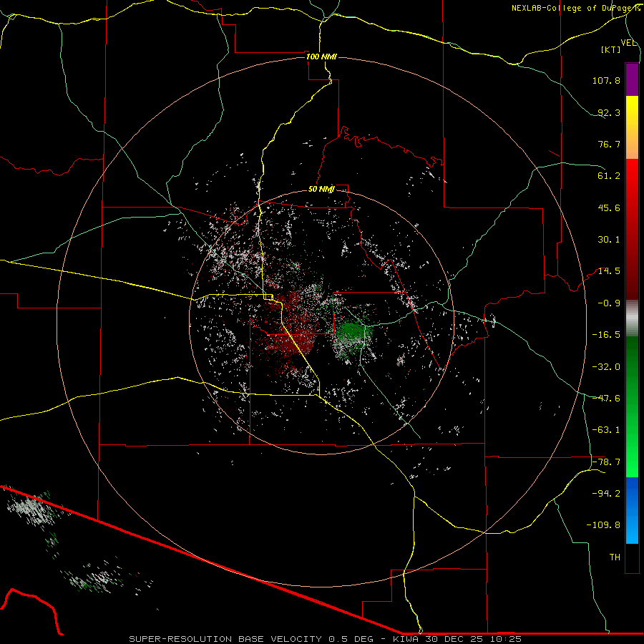Click the 100 NMI range ring label
Screen dimensions: 644x644
point(321,57)
